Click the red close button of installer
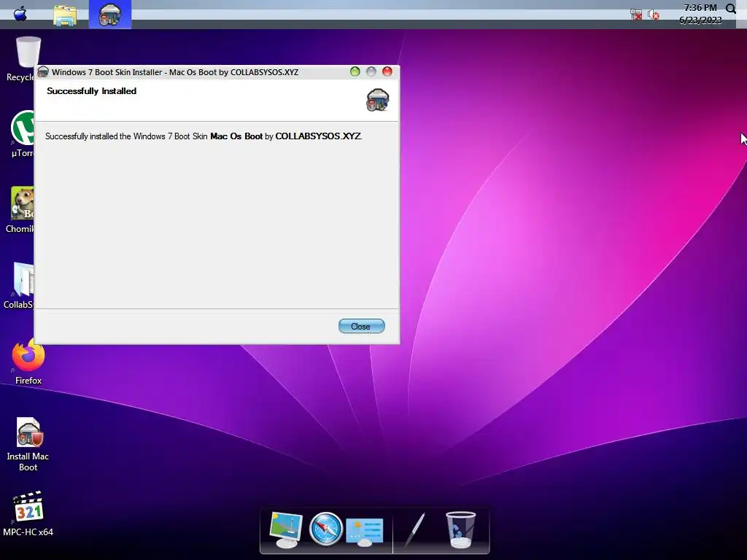This screenshot has height=560, width=747. [x=387, y=71]
